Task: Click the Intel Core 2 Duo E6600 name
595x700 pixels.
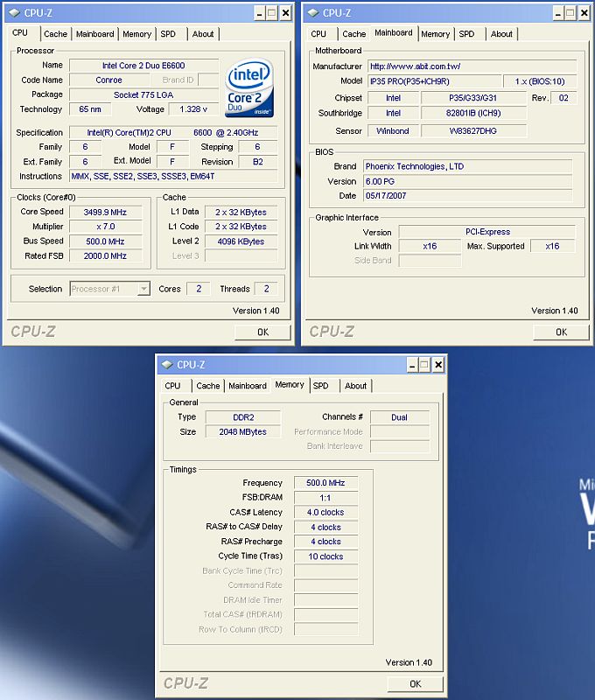Action: click(143, 66)
